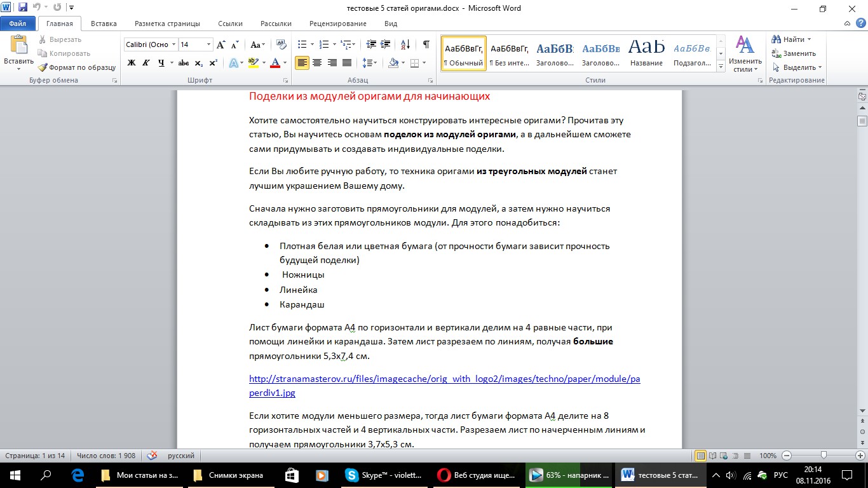Open the Абзац paragraph dialog launcher
This screenshot has height=488, width=868.
pos(430,81)
